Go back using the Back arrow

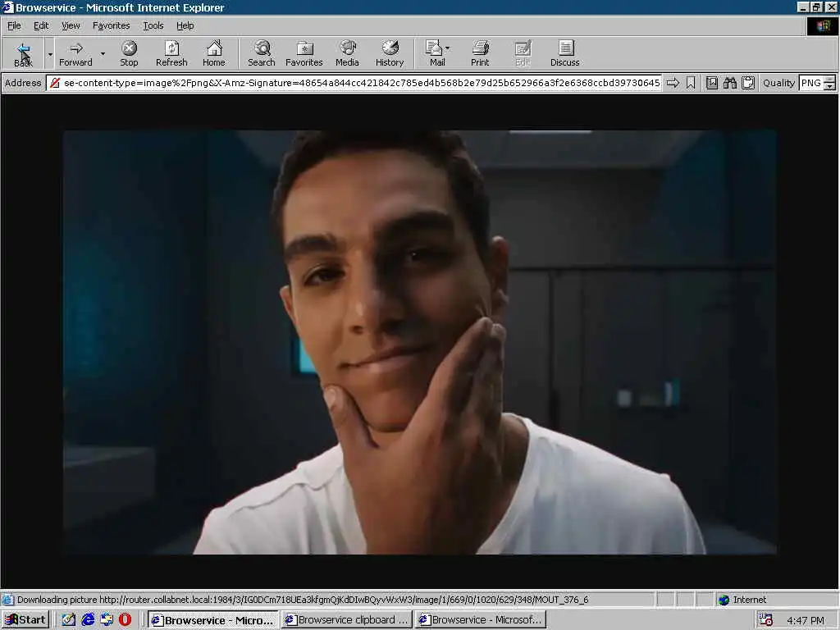coord(23,53)
